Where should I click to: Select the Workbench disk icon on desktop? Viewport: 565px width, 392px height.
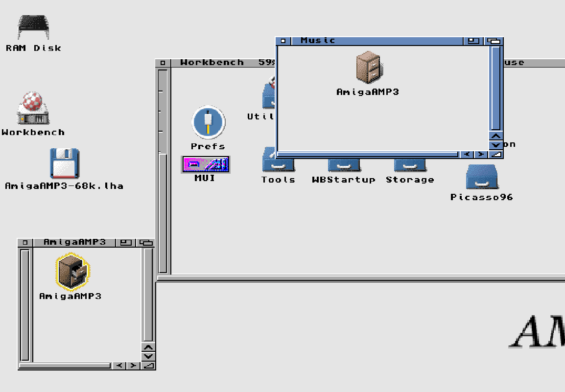[33, 108]
